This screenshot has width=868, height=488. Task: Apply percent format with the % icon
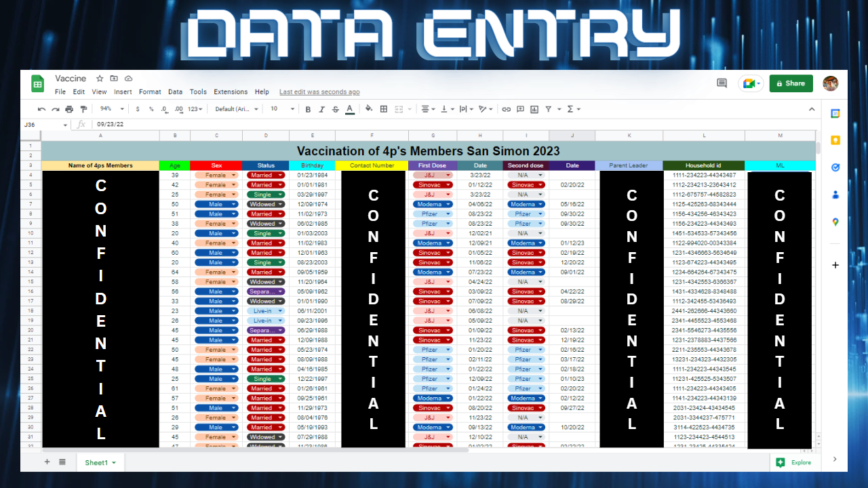pyautogui.click(x=151, y=109)
